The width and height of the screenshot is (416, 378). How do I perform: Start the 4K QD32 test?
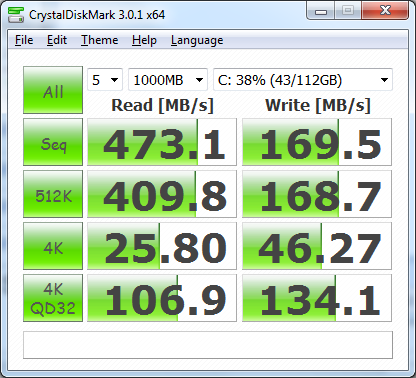pos(53,298)
